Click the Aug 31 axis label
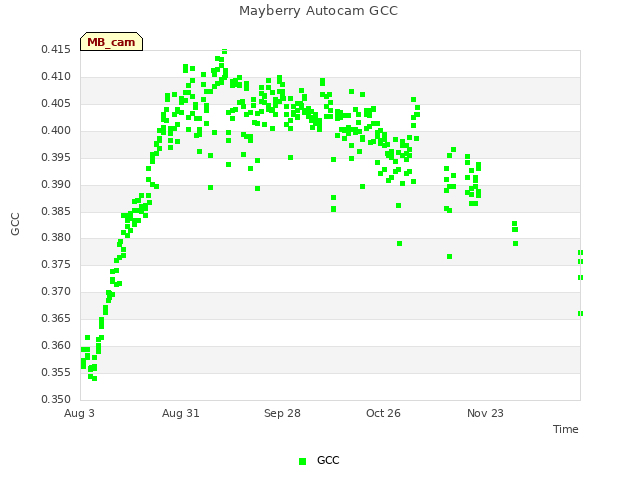 tap(181, 413)
